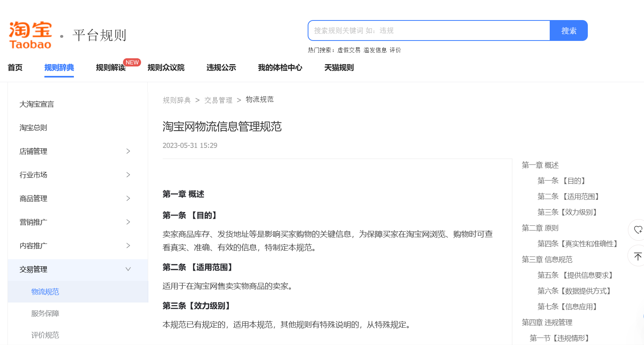The height and width of the screenshot is (345, 644).
Task: Go to 违规公示 tab
Action: pos(221,68)
